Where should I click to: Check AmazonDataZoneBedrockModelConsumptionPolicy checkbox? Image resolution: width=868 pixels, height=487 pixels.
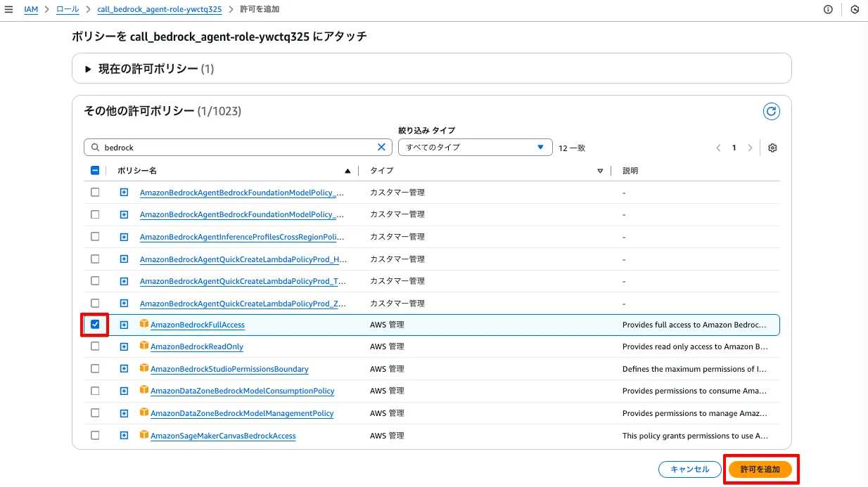click(95, 391)
